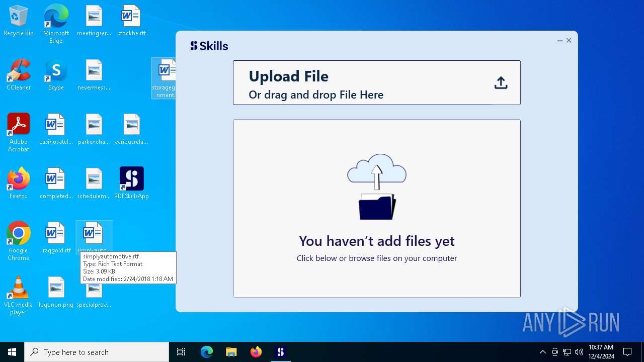Click the Meet Now tray icon
The image size is (644, 362).
coord(555,352)
